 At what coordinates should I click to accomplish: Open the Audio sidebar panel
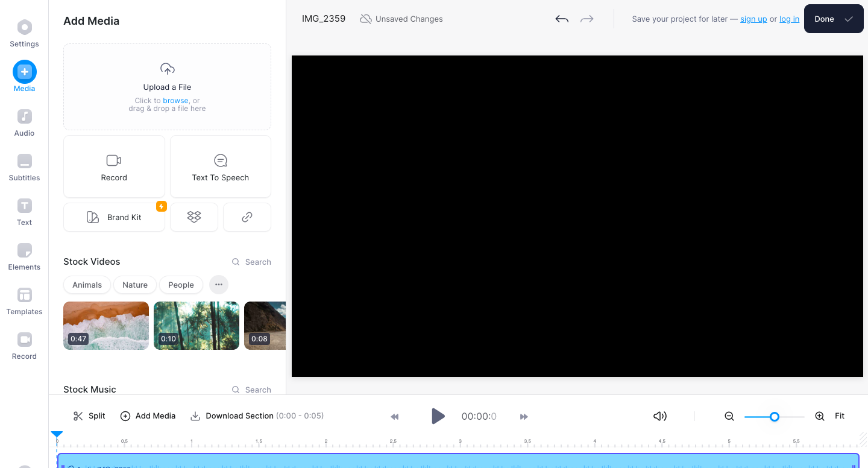click(24, 123)
